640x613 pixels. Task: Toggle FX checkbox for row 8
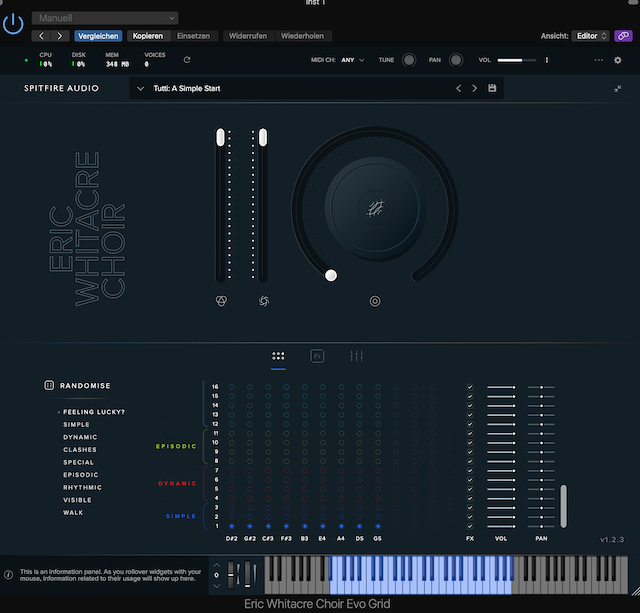470,461
